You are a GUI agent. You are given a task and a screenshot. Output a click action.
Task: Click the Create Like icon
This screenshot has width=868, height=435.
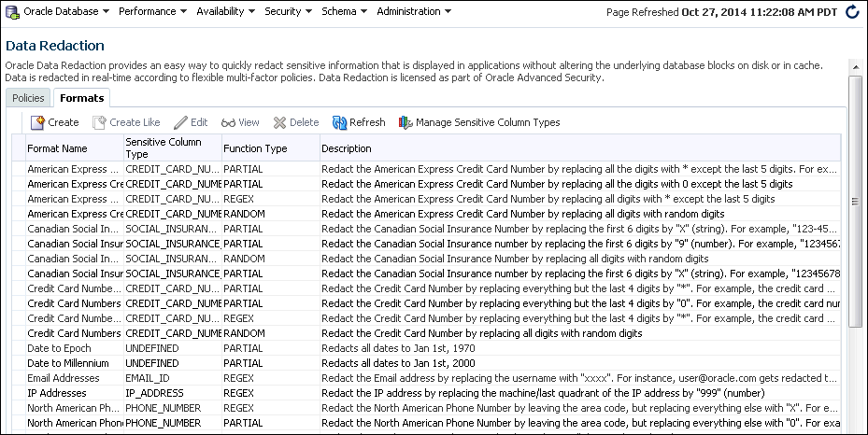click(x=99, y=122)
